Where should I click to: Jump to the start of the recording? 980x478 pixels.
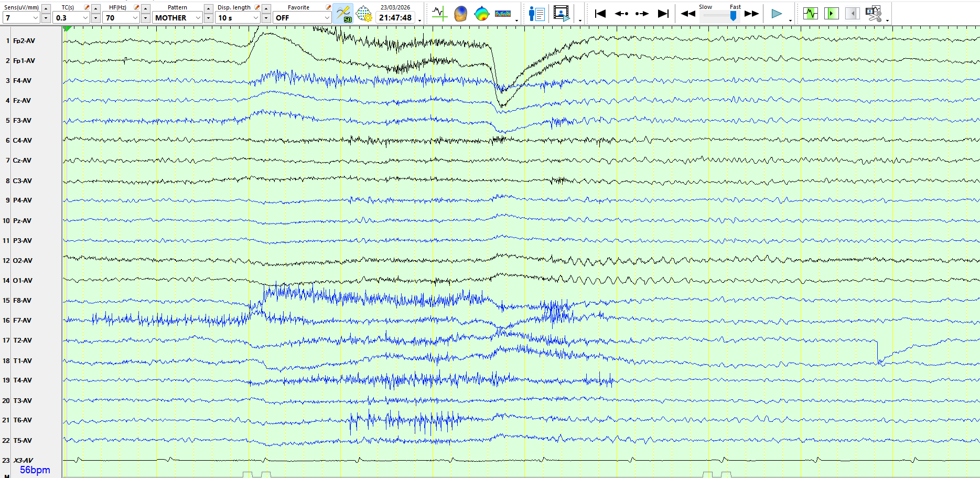coord(600,14)
